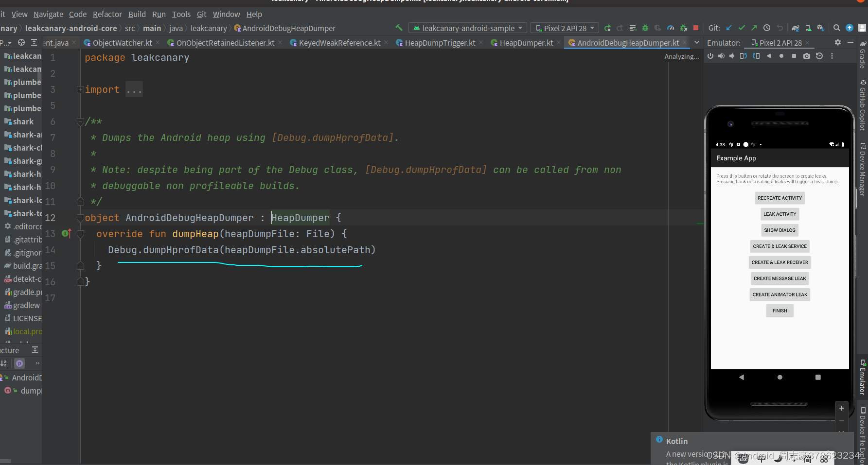868x465 pixels.
Task: Click the Git update project arrow
Action: 729,28
